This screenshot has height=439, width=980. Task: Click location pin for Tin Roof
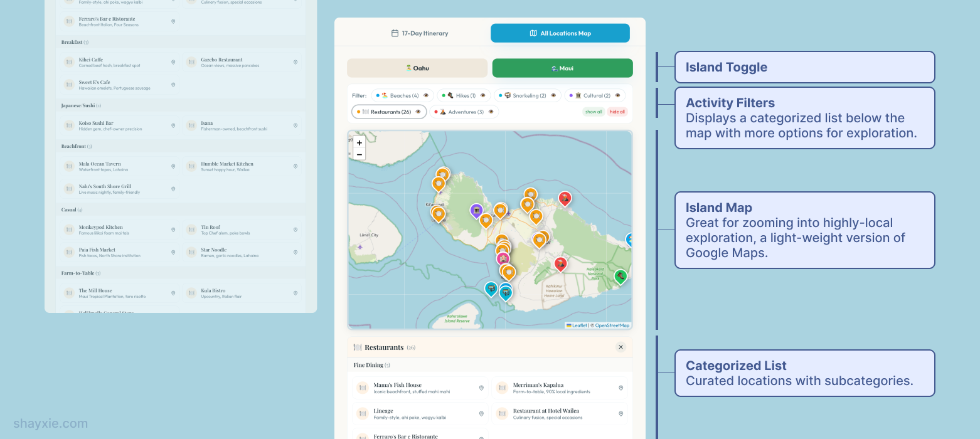click(296, 230)
